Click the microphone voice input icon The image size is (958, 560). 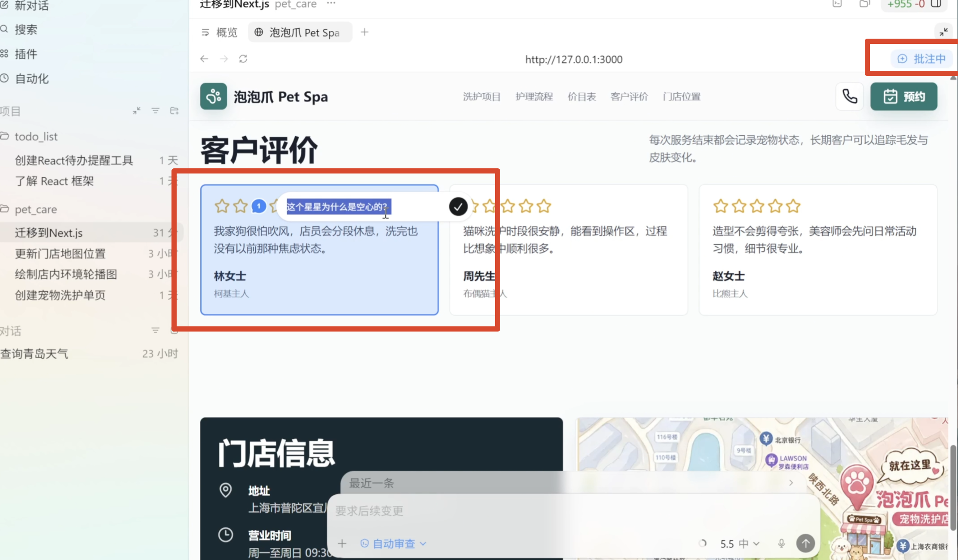(x=781, y=543)
